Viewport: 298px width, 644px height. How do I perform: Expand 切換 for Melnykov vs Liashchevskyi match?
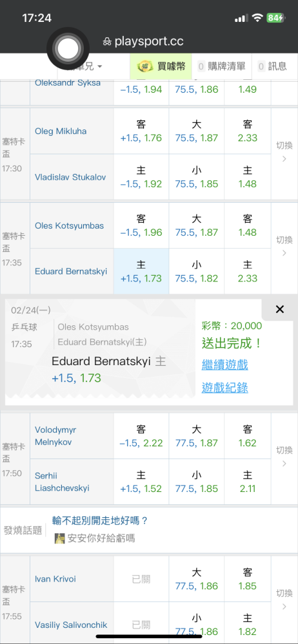[x=284, y=459]
